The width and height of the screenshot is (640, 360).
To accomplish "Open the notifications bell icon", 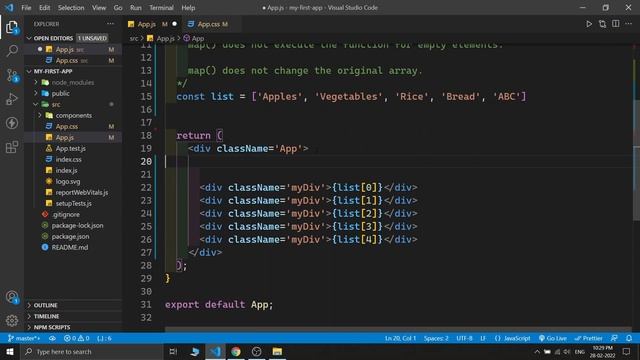I will 629,338.
